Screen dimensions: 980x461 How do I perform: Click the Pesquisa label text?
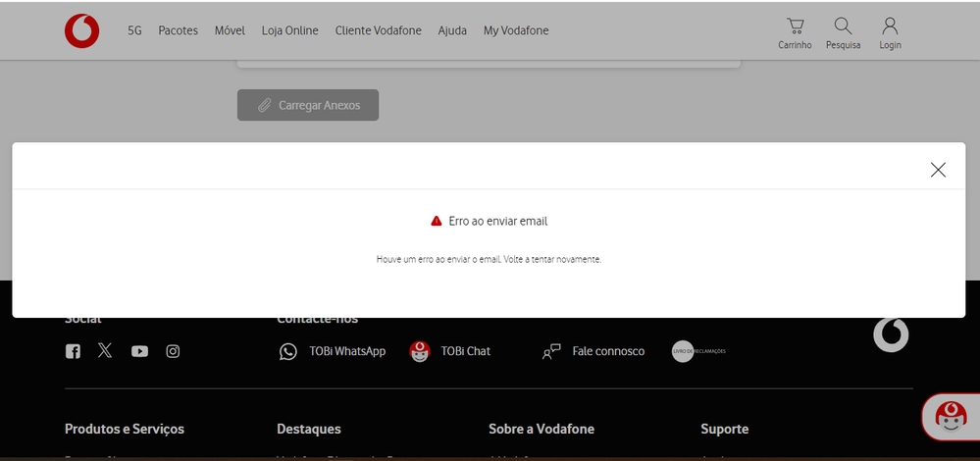pos(843,45)
